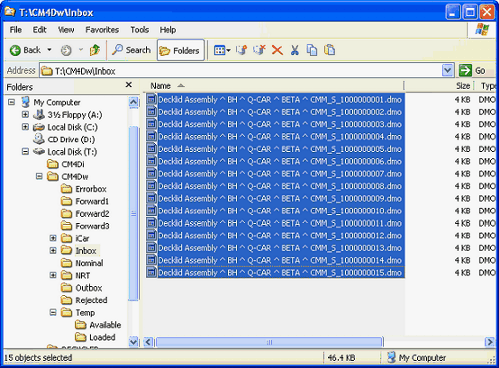499x368 pixels.
Task: Sort files by Name column header
Action: pyautogui.click(x=274, y=86)
